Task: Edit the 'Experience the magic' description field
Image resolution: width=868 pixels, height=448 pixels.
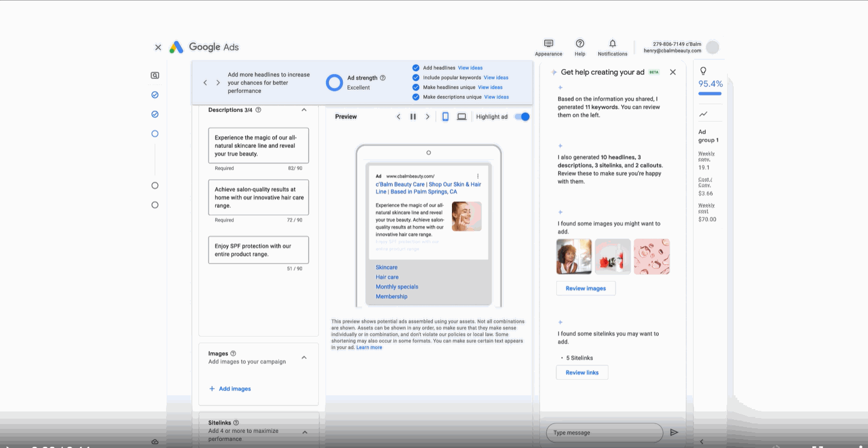Action: [x=258, y=146]
